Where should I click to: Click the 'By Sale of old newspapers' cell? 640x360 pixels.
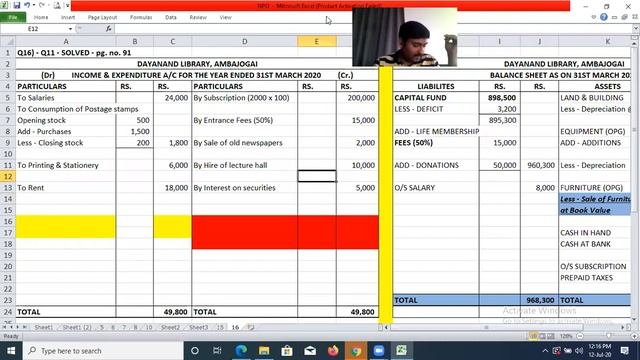tap(244, 143)
